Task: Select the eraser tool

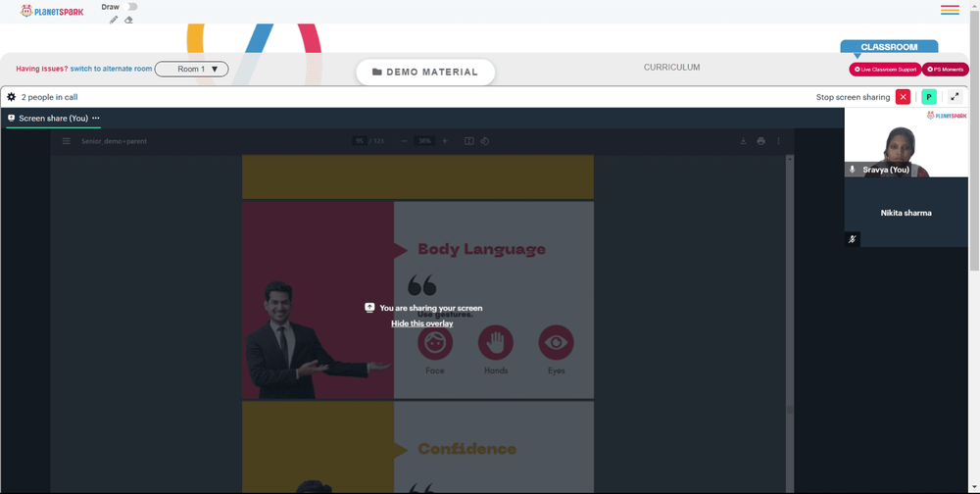Action: pos(128,20)
